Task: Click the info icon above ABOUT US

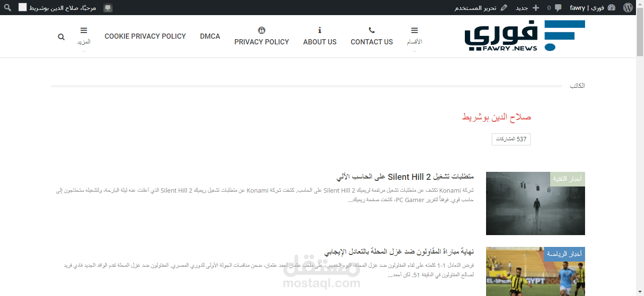Action: coord(320,30)
